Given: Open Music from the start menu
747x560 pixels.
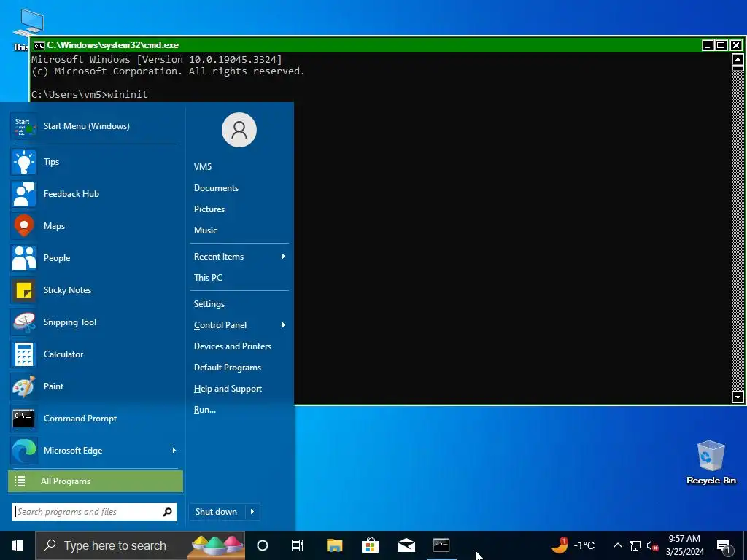Looking at the screenshot, I should click(205, 230).
